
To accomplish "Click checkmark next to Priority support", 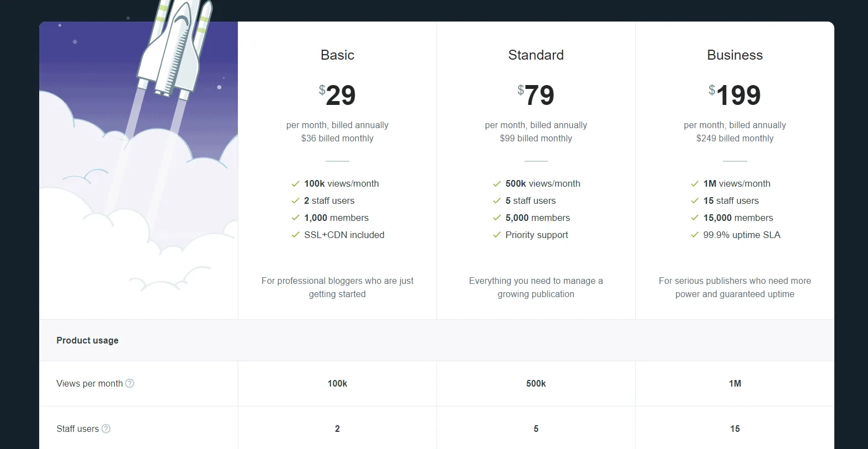I will coord(497,235).
